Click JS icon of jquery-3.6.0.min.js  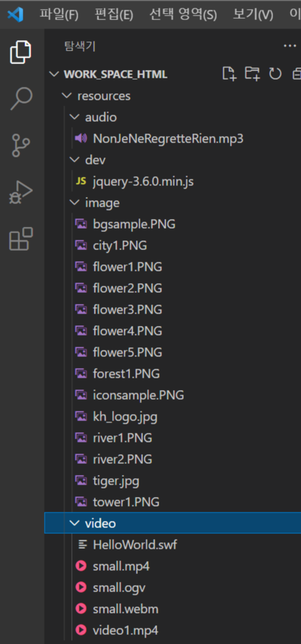(x=81, y=181)
